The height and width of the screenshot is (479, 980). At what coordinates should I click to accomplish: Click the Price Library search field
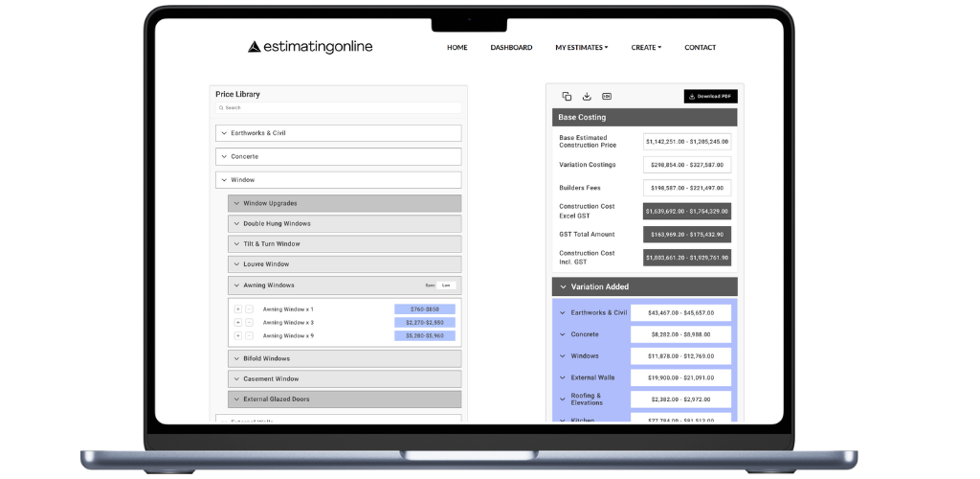339,108
